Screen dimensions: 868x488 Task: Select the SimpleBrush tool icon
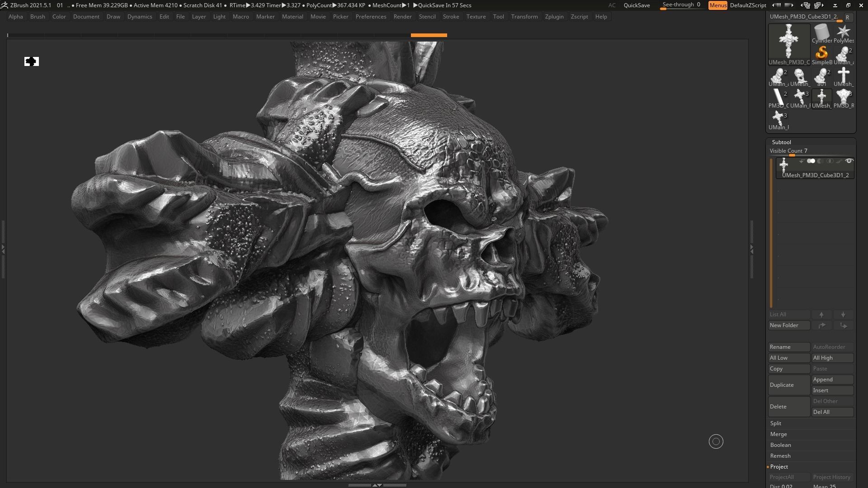[x=821, y=56]
